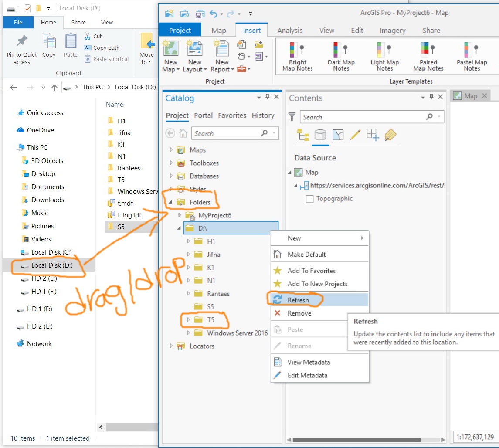Image resolution: width=499 pixels, height=448 pixels.
Task: Click the Save project icon in ArcGIS toolbar
Action: [x=200, y=14]
